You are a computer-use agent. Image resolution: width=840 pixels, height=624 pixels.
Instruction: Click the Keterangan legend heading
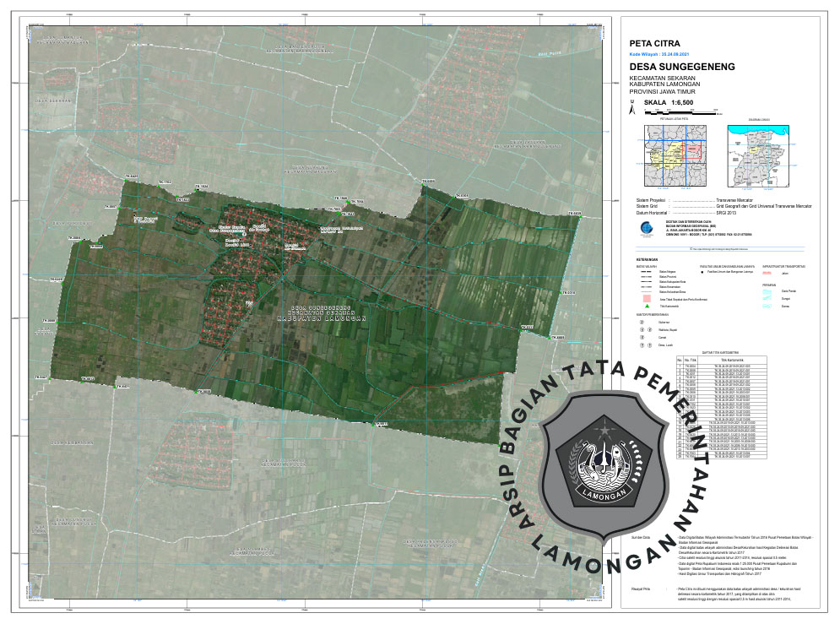[x=648, y=260]
